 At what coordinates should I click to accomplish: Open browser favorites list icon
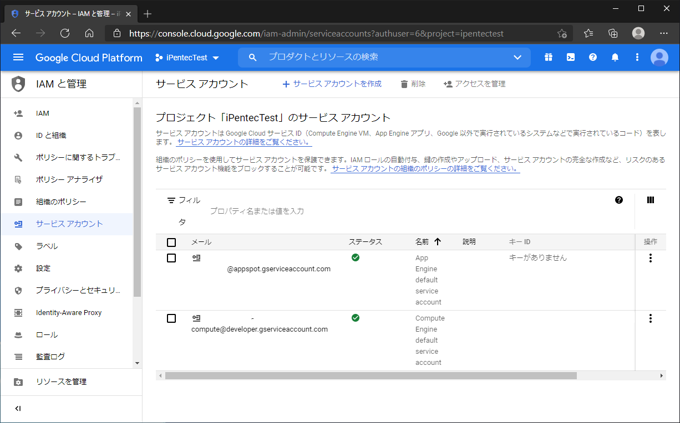588,33
